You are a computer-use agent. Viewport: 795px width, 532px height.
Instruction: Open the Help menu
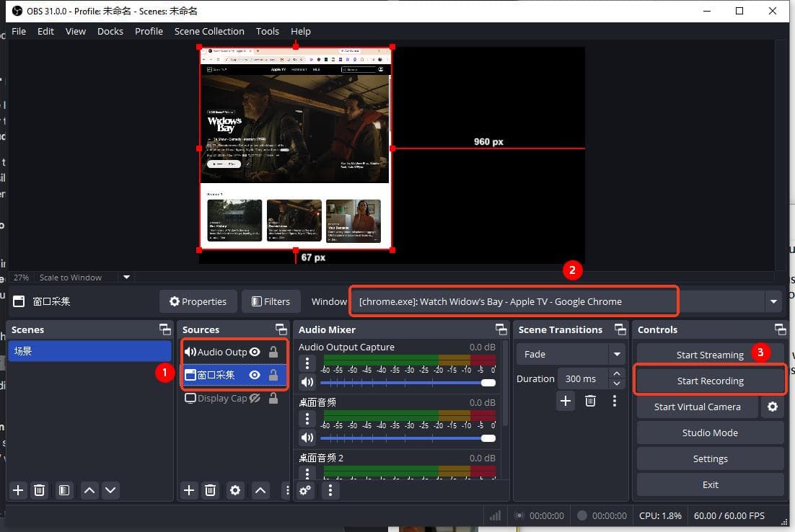point(301,31)
